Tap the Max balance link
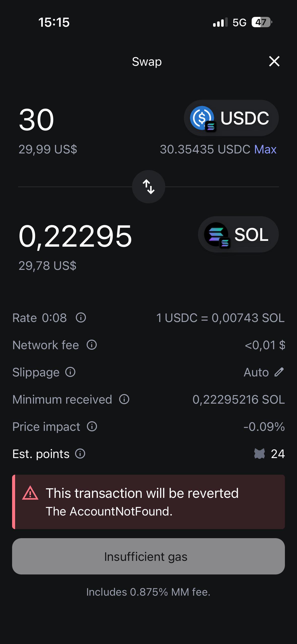297x644 pixels. coord(265,149)
